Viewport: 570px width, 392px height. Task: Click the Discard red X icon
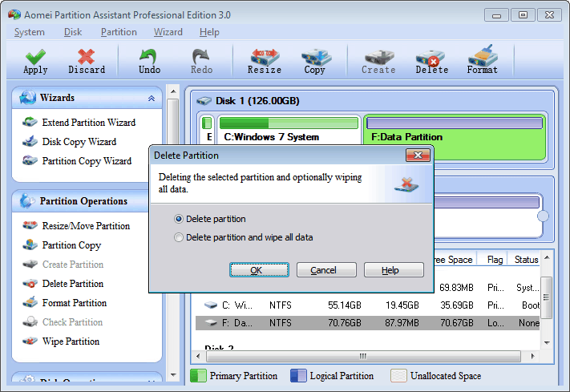(86, 57)
